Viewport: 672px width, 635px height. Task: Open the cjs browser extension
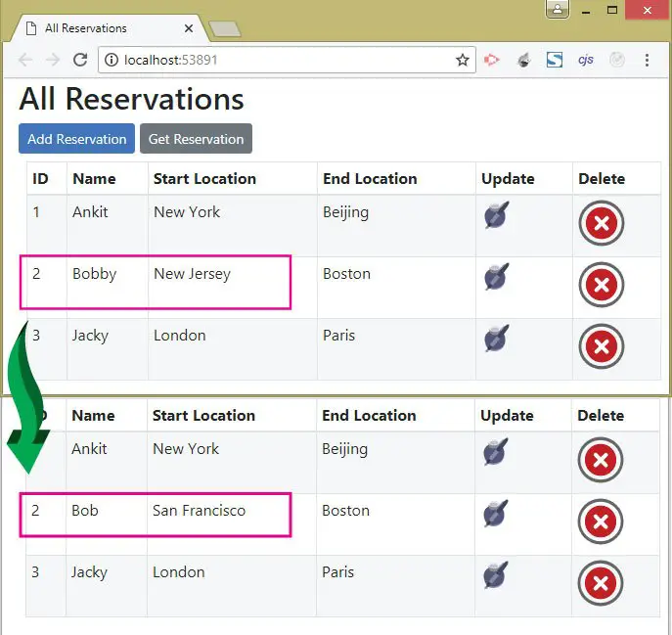pos(585,60)
